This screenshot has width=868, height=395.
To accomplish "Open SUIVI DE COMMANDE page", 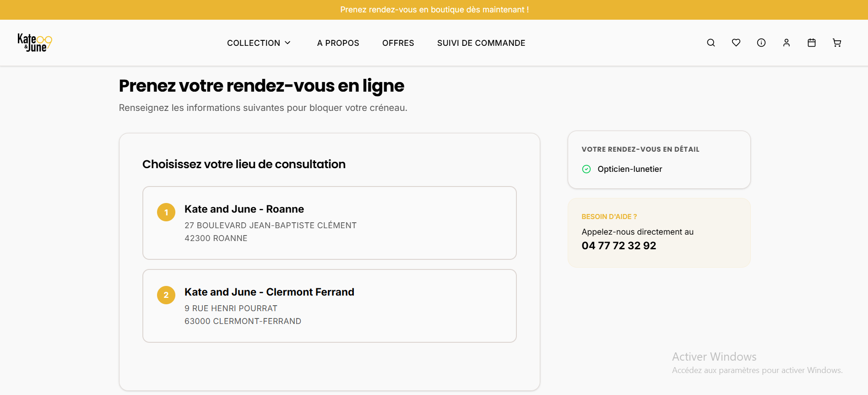I will click(481, 43).
